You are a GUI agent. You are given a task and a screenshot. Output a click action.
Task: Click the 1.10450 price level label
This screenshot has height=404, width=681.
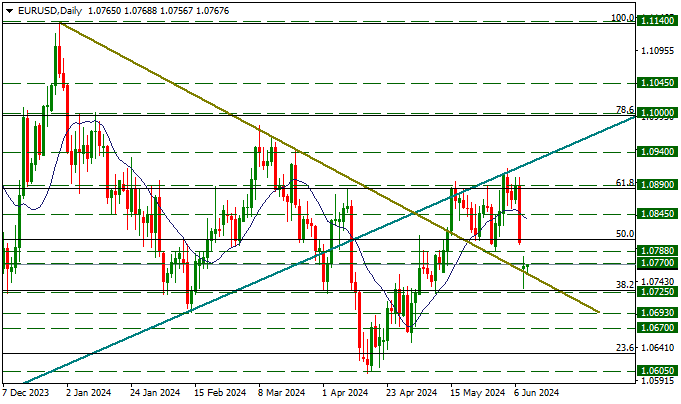point(657,83)
